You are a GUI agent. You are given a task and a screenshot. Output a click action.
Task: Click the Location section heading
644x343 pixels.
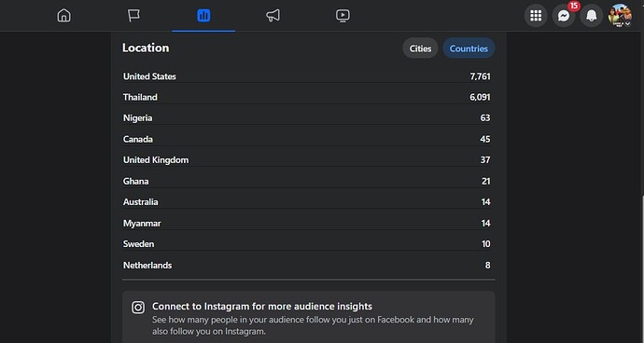point(146,48)
